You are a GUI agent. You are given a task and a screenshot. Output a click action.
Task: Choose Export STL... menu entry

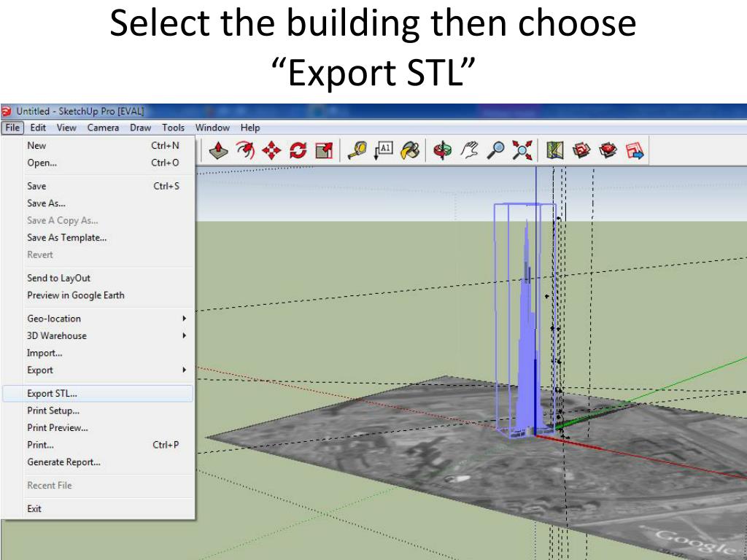coord(98,393)
